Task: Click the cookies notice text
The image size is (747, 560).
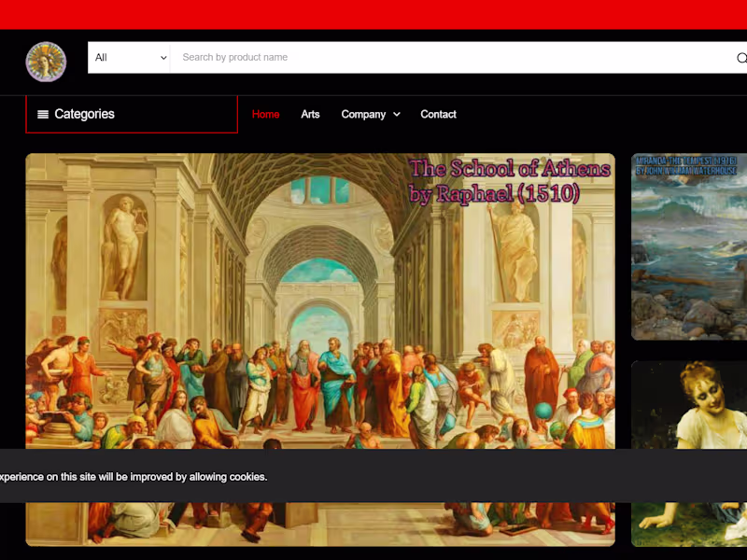Action: [134, 477]
